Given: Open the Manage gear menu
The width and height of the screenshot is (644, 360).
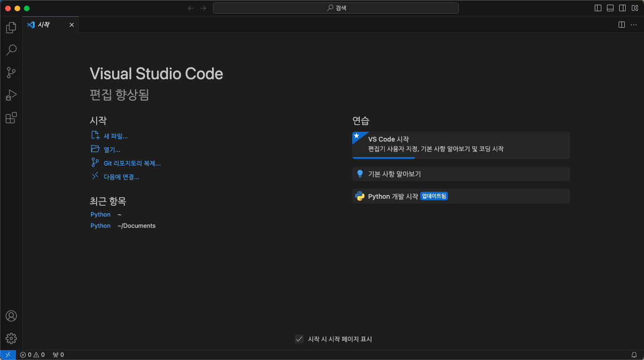Looking at the screenshot, I should click(x=11, y=338).
